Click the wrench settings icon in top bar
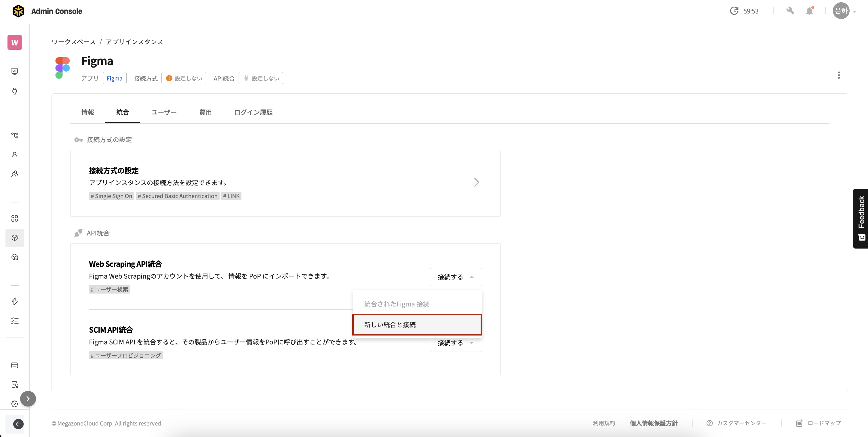Screen dimensions: 868x437 point(790,11)
